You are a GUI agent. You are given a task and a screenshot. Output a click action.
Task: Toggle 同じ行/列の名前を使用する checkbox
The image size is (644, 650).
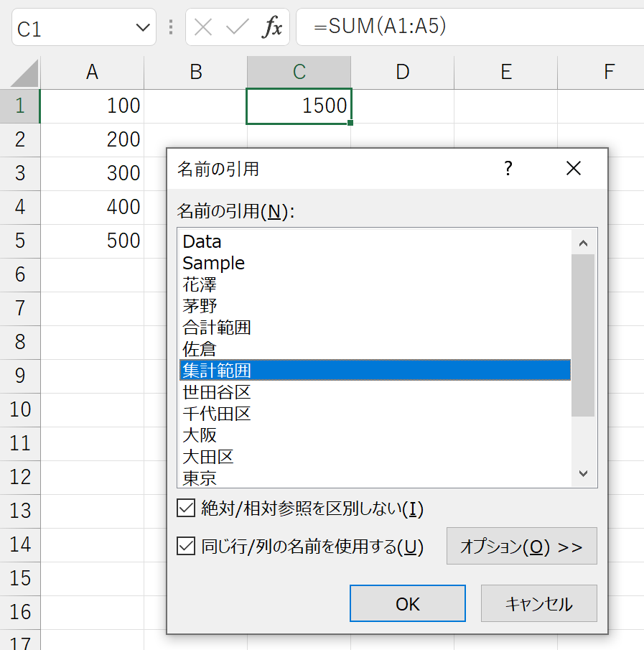pos(186,546)
